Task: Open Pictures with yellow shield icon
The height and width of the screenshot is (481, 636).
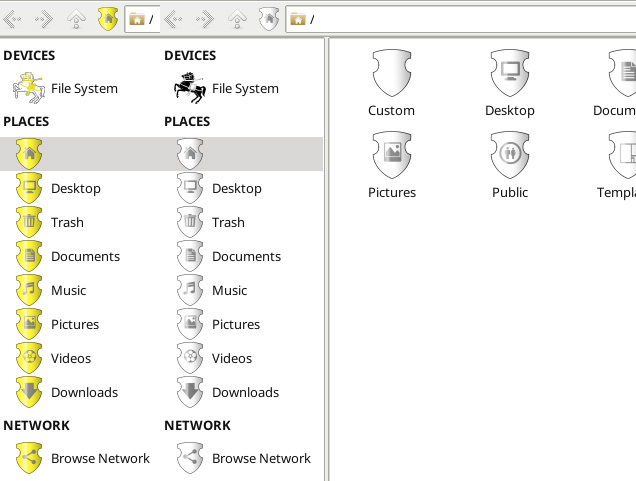Action: [57, 324]
